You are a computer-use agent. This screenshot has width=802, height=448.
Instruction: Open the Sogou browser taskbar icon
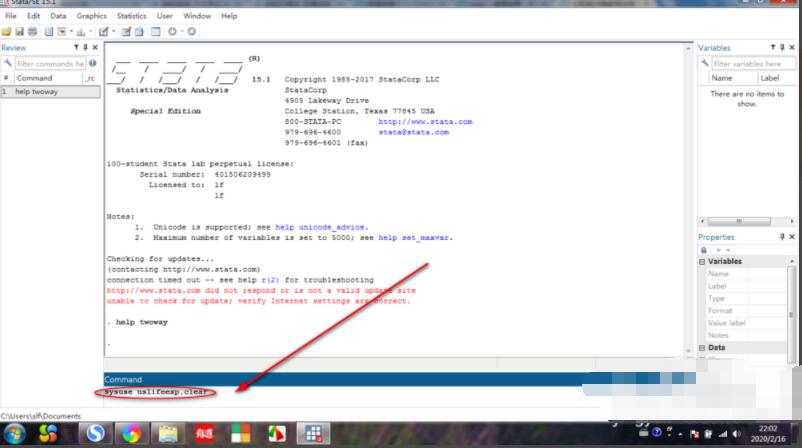coord(95,434)
